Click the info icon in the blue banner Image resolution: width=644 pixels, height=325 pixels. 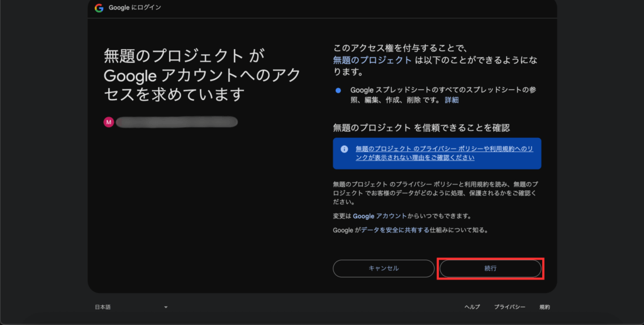pyautogui.click(x=344, y=149)
